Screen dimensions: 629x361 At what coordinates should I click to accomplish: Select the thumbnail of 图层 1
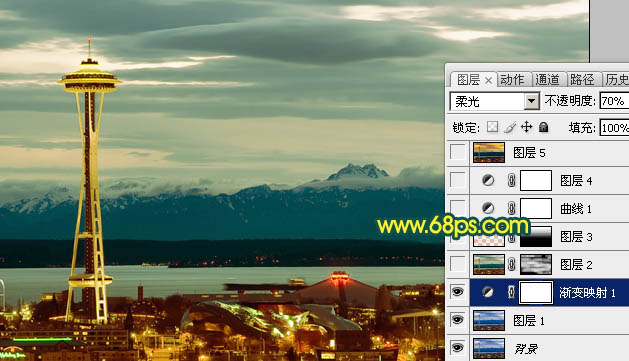point(489,320)
